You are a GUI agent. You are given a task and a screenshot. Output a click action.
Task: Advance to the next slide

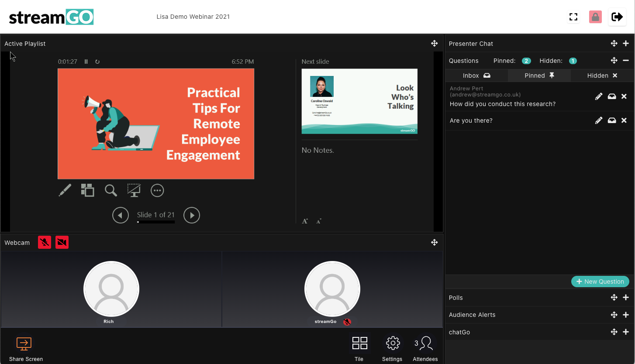coord(191,215)
